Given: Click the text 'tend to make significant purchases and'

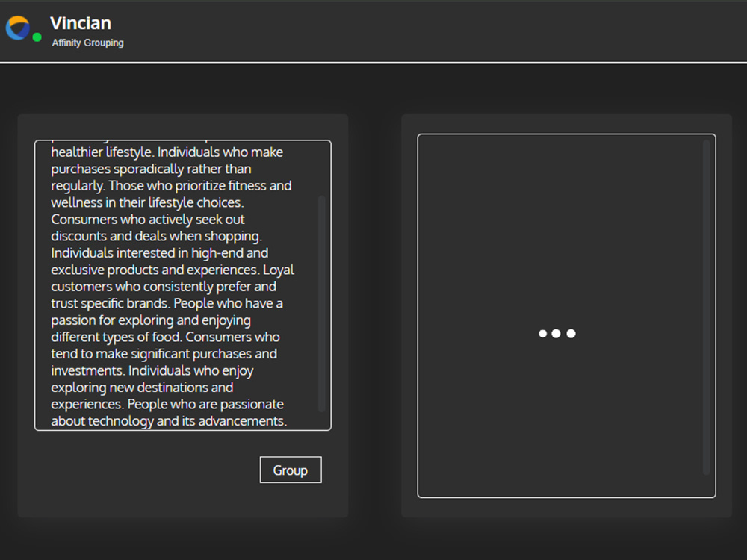Looking at the screenshot, I should pos(164,354).
